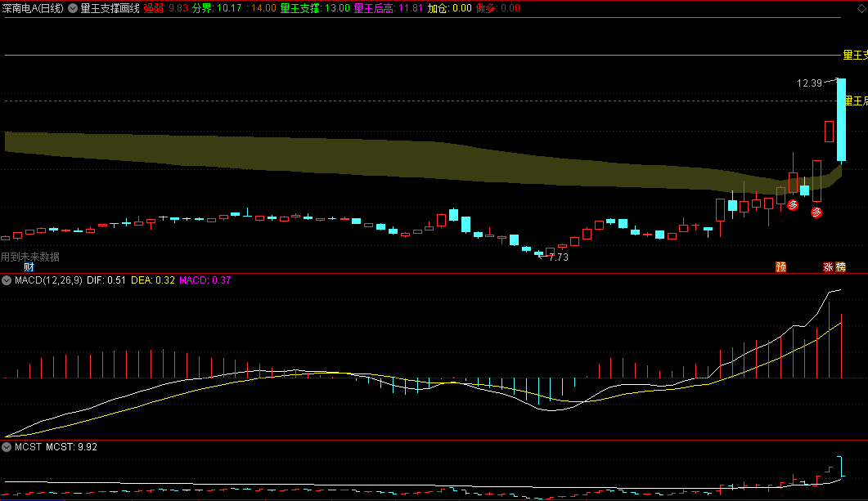Viewport: 868px width, 501px height.
Task: Click the 做多: 0.00 value
Action: click(x=498, y=8)
